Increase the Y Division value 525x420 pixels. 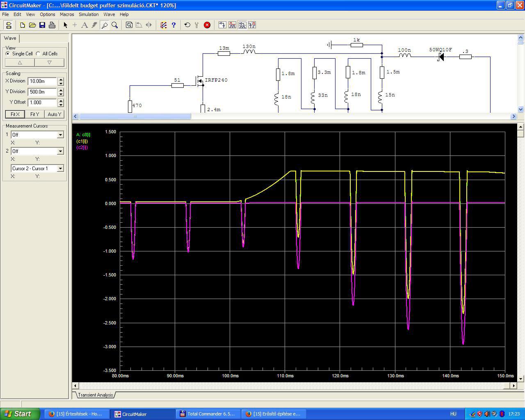pyautogui.click(x=61, y=90)
